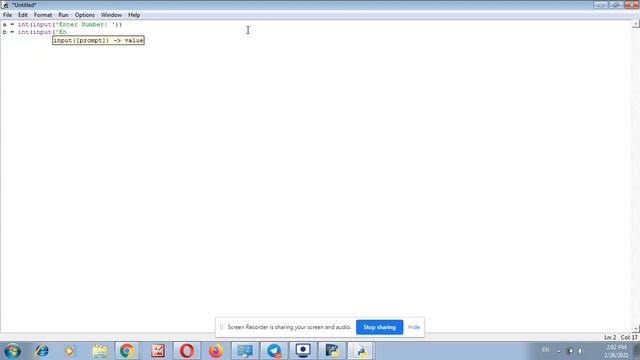Viewport: 640px width, 360px height.
Task: Open the screen recorder app in taskbar
Action: [303, 351]
